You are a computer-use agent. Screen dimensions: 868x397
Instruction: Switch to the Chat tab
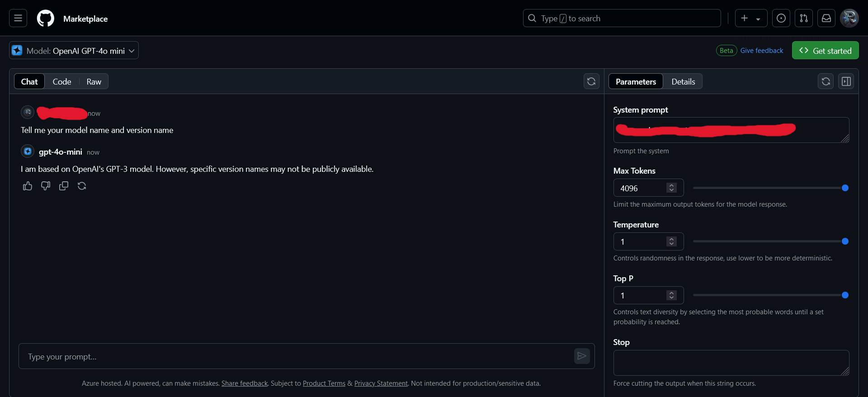coord(29,81)
